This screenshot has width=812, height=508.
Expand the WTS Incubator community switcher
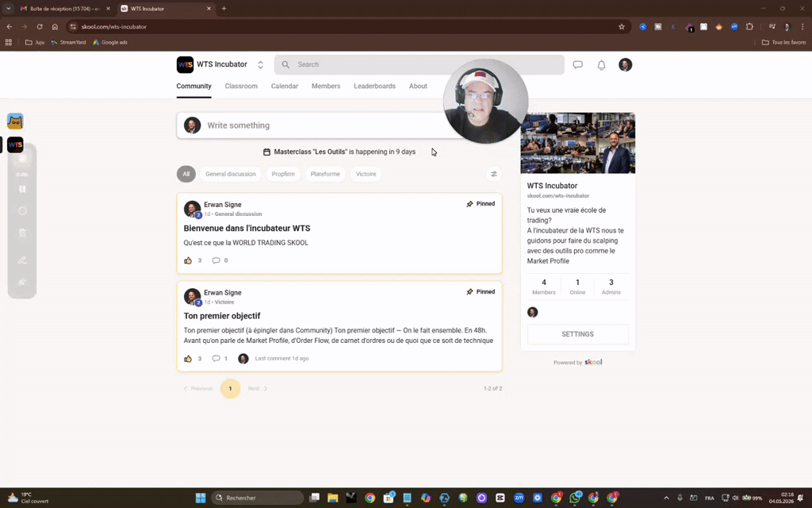pyautogui.click(x=260, y=65)
